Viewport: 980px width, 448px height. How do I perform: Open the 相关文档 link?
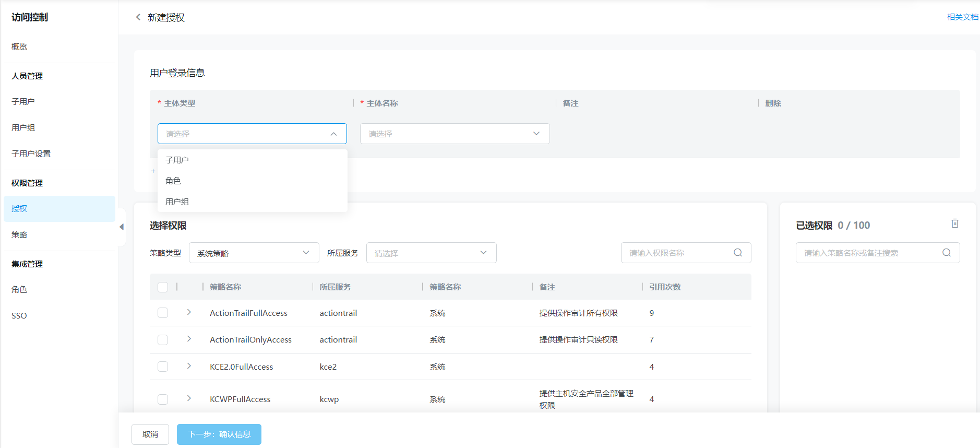962,17
